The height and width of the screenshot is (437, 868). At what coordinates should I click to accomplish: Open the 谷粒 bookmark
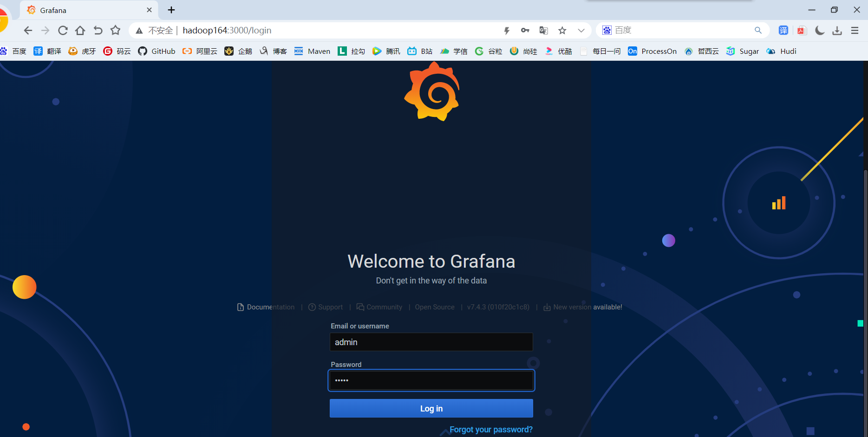tap(489, 51)
